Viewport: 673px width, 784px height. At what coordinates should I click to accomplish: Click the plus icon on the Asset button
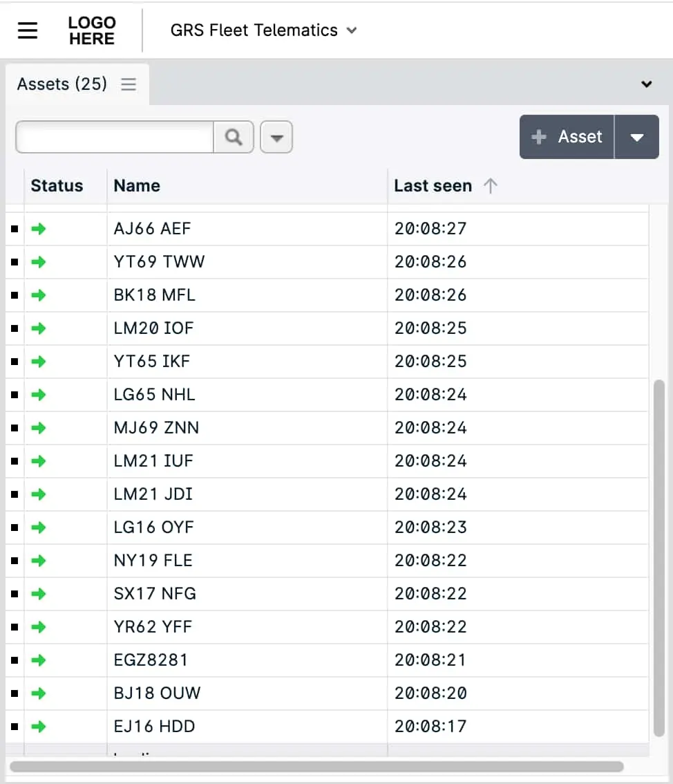(x=538, y=136)
